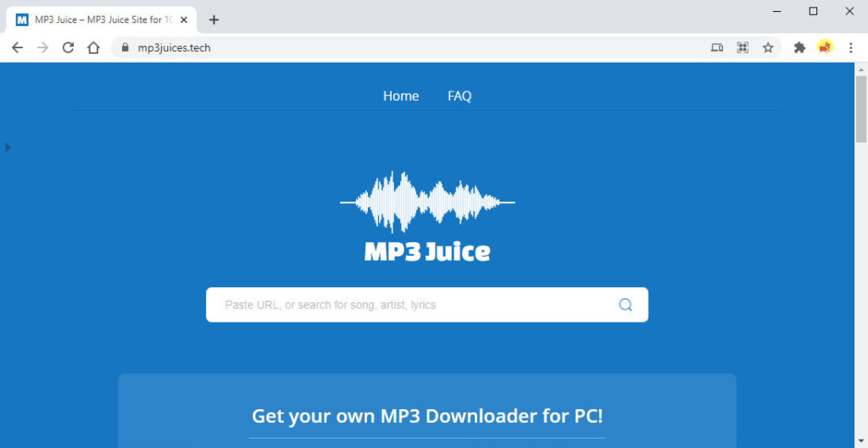Open a new tab with plus button
Screen dimensions: 868x448
click(214, 20)
